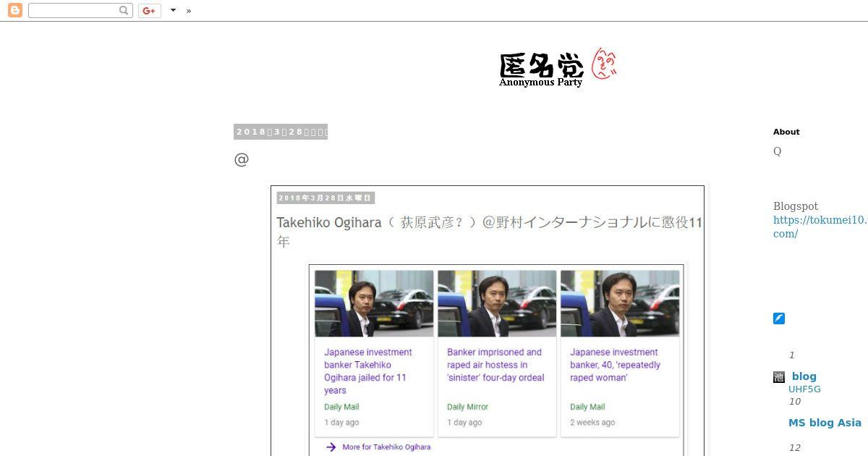Click the Blogspot label in sidebar
Screen dimensions: 868x456
796,206
